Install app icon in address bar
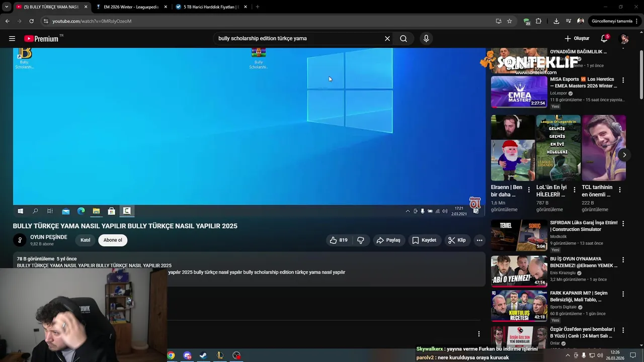The image size is (644, 362). [x=499, y=21]
